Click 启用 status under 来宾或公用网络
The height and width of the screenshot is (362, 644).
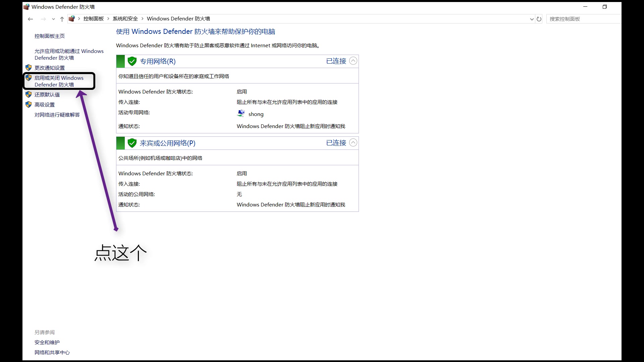point(242,174)
